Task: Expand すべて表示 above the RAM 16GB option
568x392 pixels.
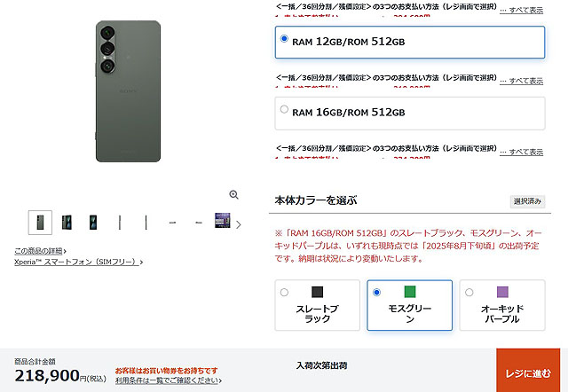Action: click(521, 81)
